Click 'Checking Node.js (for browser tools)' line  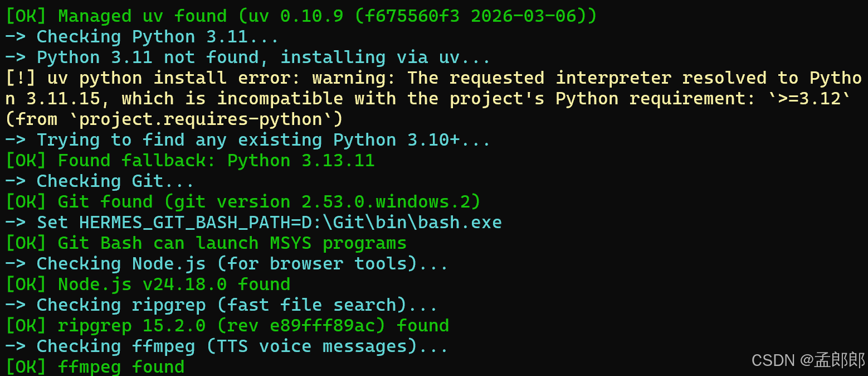pyautogui.click(x=227, y=264)
